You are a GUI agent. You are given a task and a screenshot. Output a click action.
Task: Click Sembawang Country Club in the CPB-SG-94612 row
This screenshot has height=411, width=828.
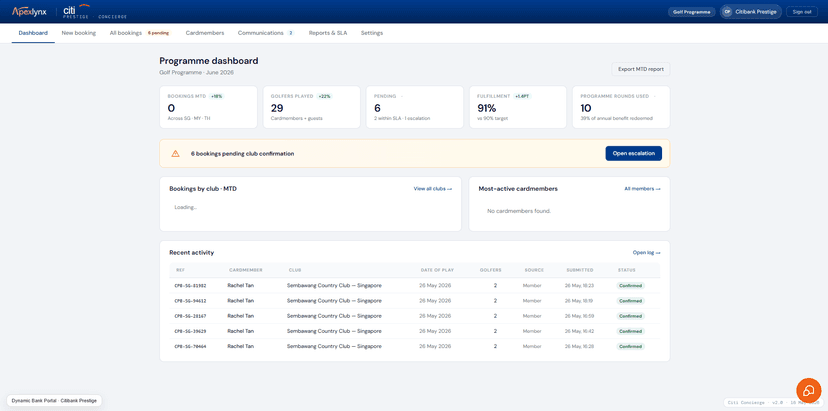coord(334,301)
